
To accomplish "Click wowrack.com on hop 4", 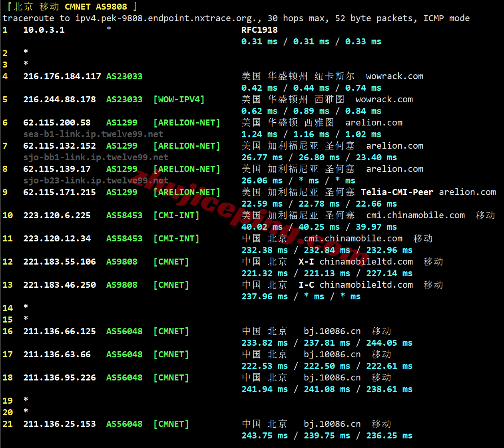I will [394, 76].
